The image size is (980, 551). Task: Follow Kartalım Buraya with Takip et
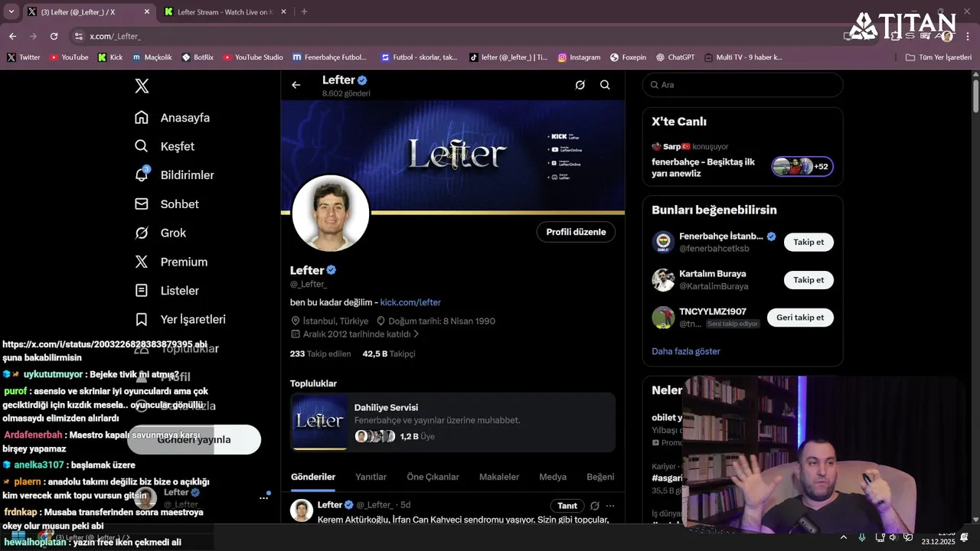[808, 280]
